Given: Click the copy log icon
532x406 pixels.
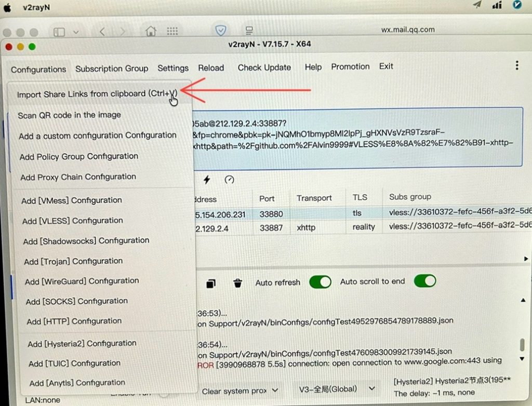Looking at the screenshot, I should [x=210, y=283].
